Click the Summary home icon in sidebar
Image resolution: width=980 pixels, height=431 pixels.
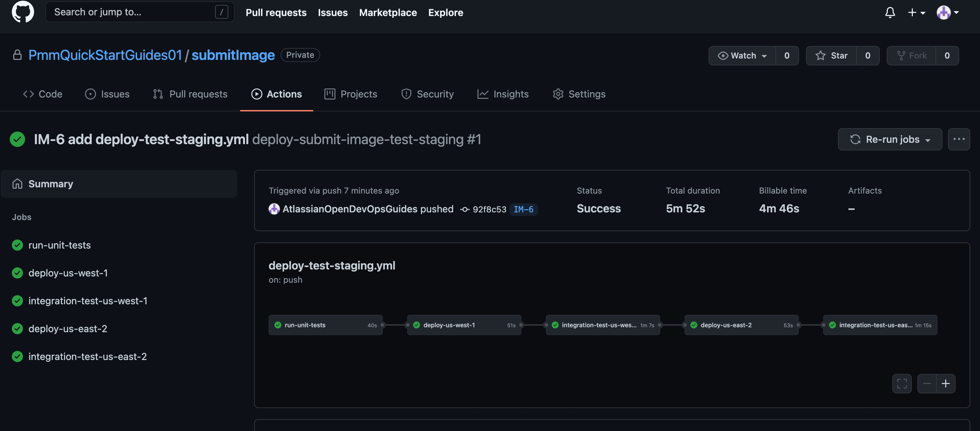click(x=17, y=184)
